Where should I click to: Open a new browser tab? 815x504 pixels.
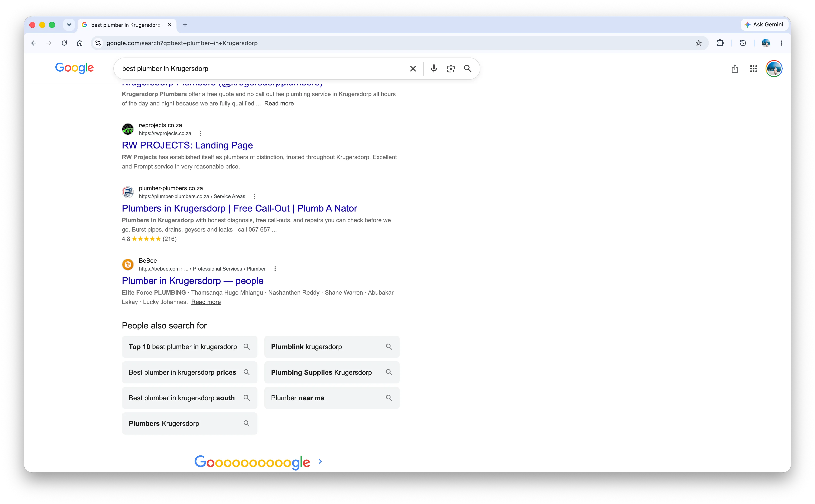185,25
